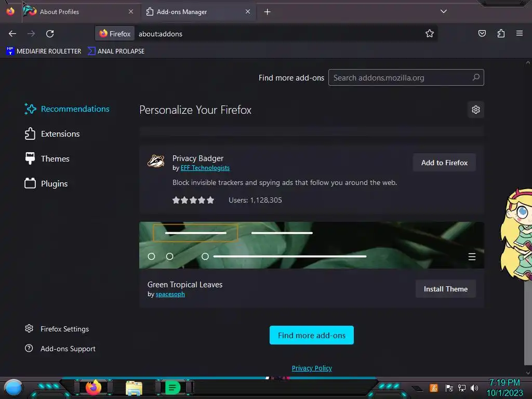Click the magnifier icon in add-ons search
The width and height of the screenshot is (532, 399).
pyautogui.click(x=476, y=77)
